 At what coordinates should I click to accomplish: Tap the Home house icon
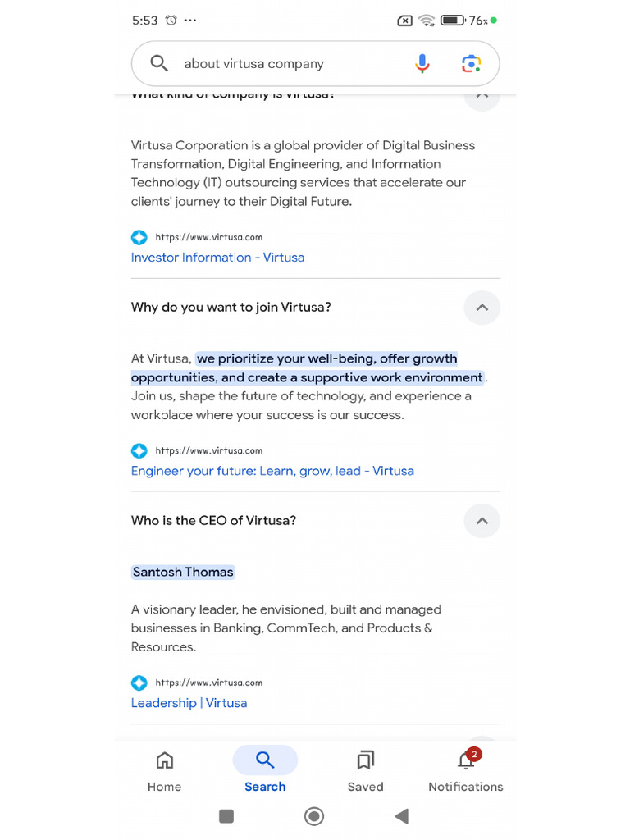(164, 760)
